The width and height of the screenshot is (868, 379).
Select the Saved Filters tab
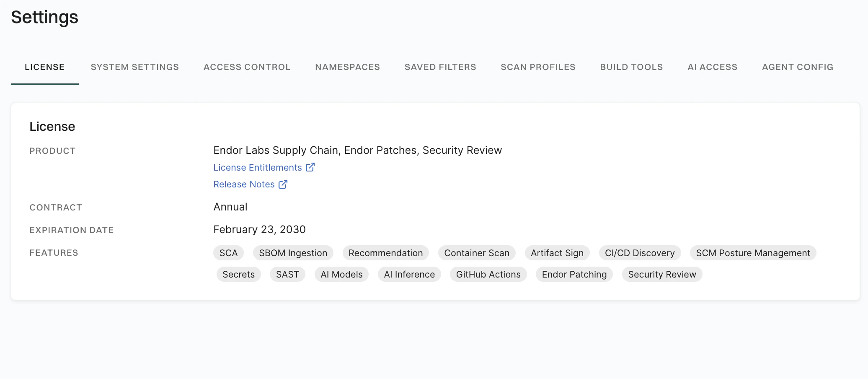[x=440, y=67]
